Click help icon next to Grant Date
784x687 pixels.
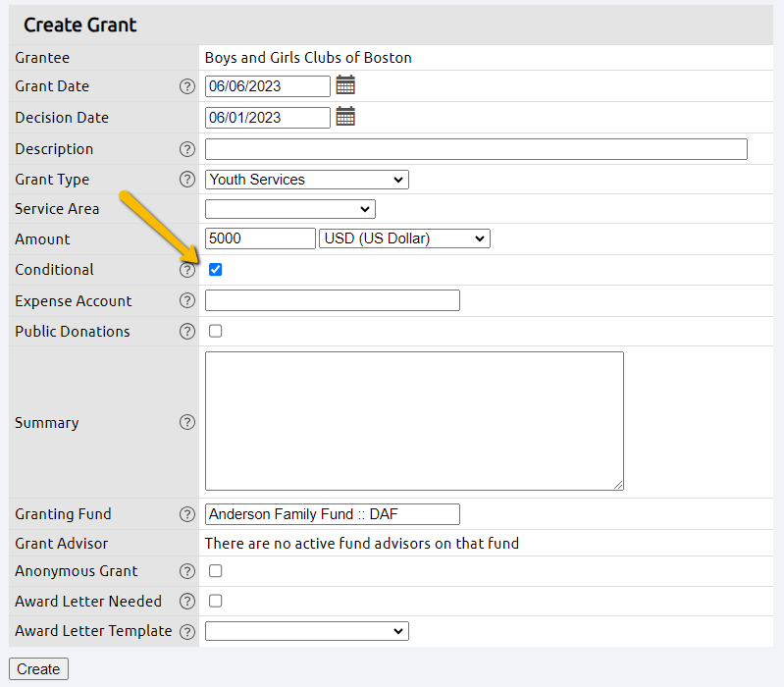point(187,86)
